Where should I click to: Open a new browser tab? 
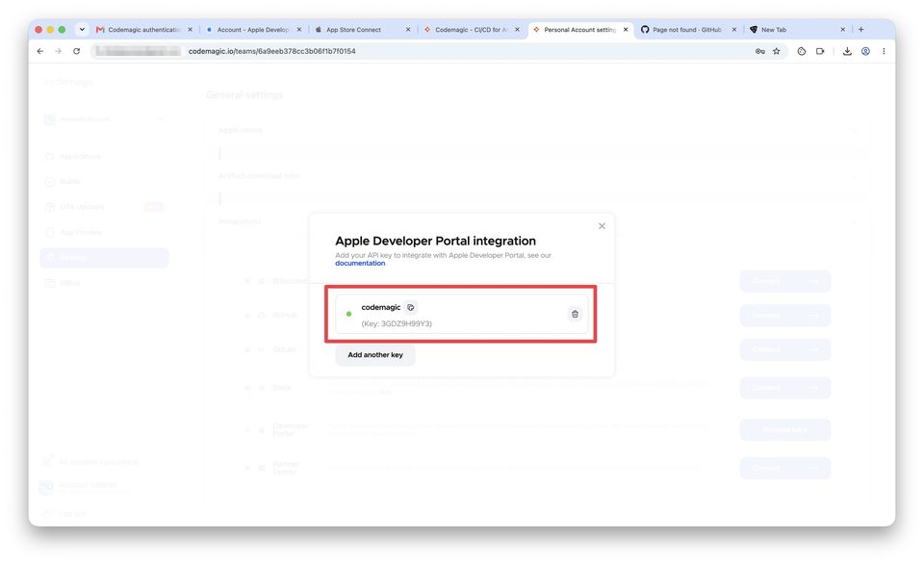pyautogui.click(x=860, y=30)
